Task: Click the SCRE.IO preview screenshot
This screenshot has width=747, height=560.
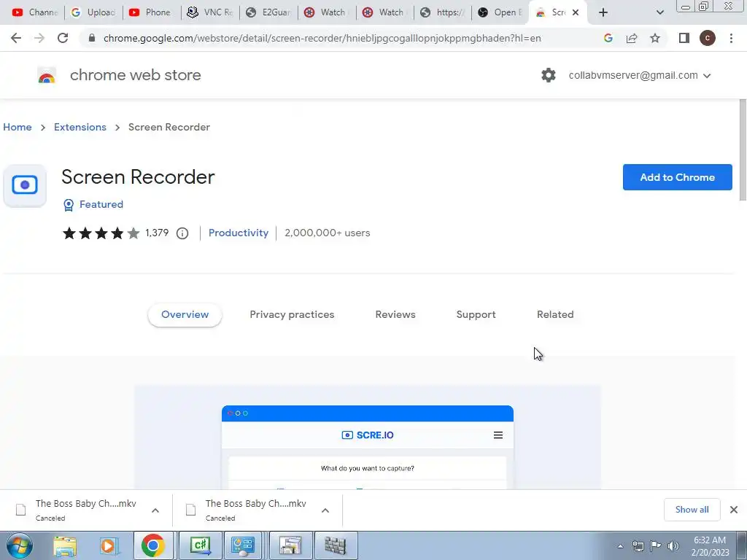Action: pos(368,438)
